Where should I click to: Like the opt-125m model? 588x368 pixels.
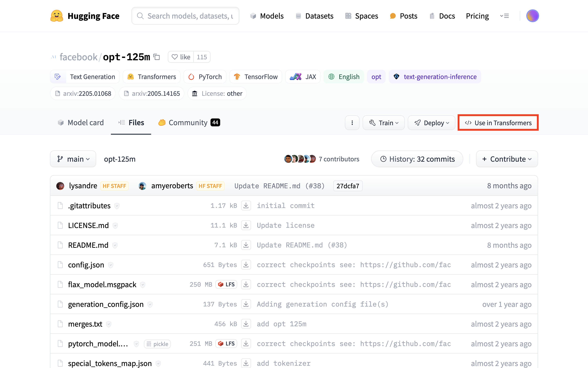181,57
